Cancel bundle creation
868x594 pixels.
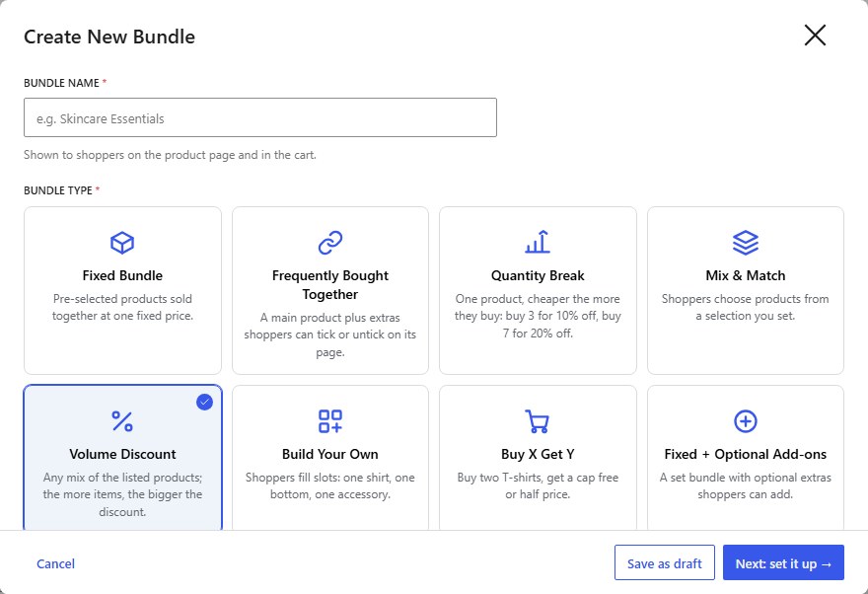point(55,563)
